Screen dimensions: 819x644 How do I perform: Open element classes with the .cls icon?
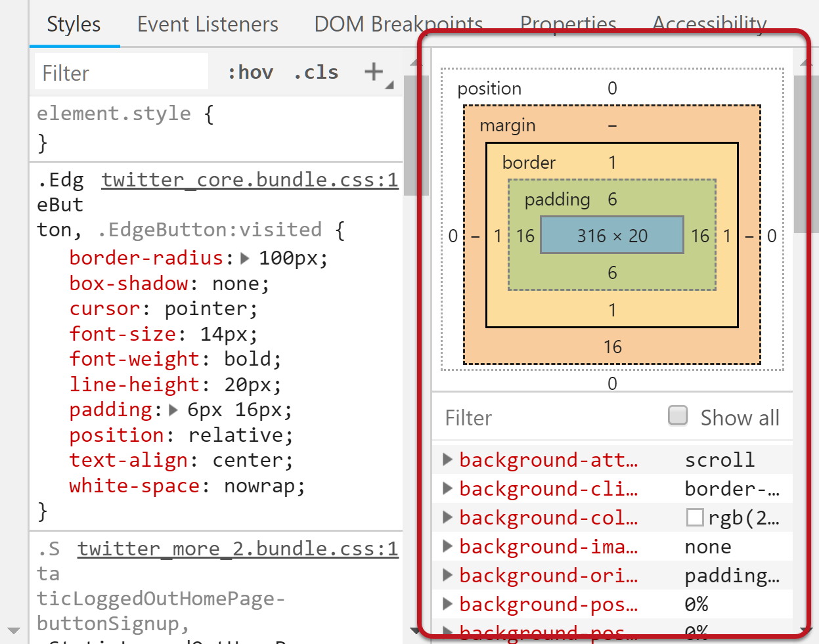[316, 72]
